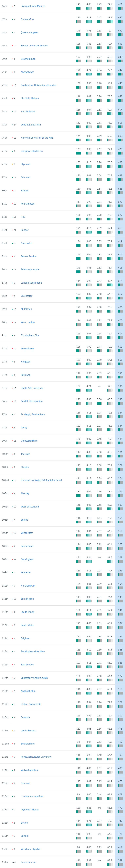This screenshot has width=125, height=868.
Task: Click the no-change marker in Leeds Beckett row
Action: pyautogui.click(x=12, y=731)
